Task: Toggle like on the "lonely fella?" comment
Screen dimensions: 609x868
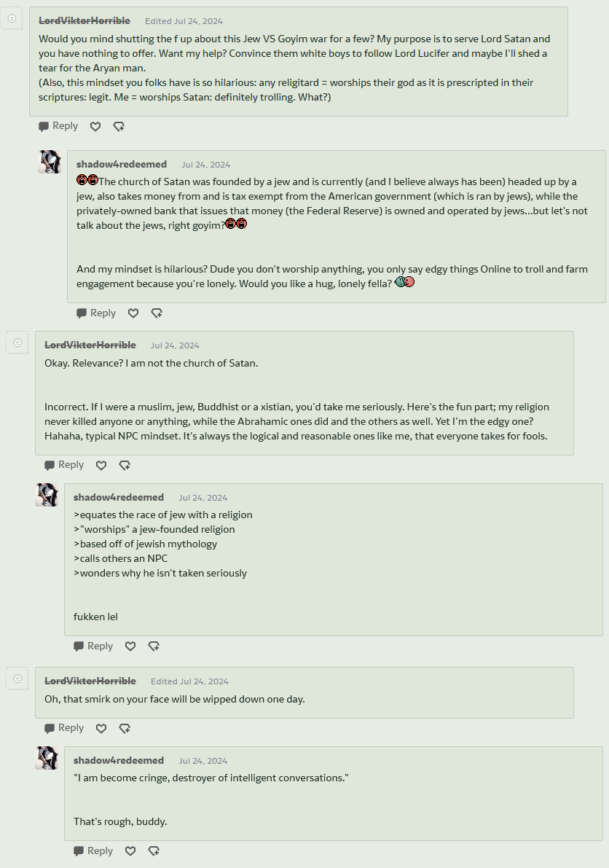Action: 133,313
